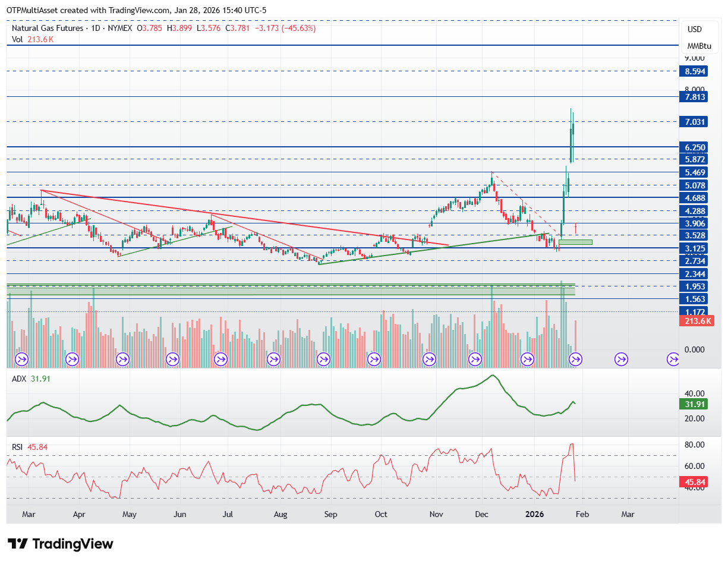Select the small green support zone rectangle
The width and height of the screenshot is (728, 564).
pos(575,242)
